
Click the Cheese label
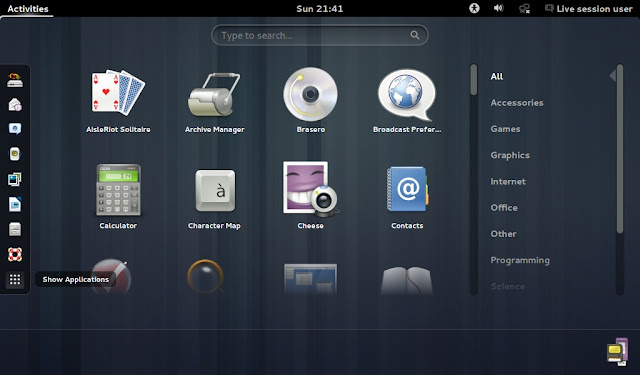point(311,226)
